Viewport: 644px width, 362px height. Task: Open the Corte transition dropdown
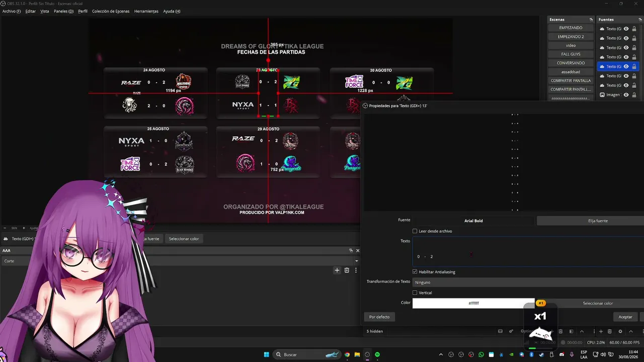pyautogui.click(x=181, y=261)
